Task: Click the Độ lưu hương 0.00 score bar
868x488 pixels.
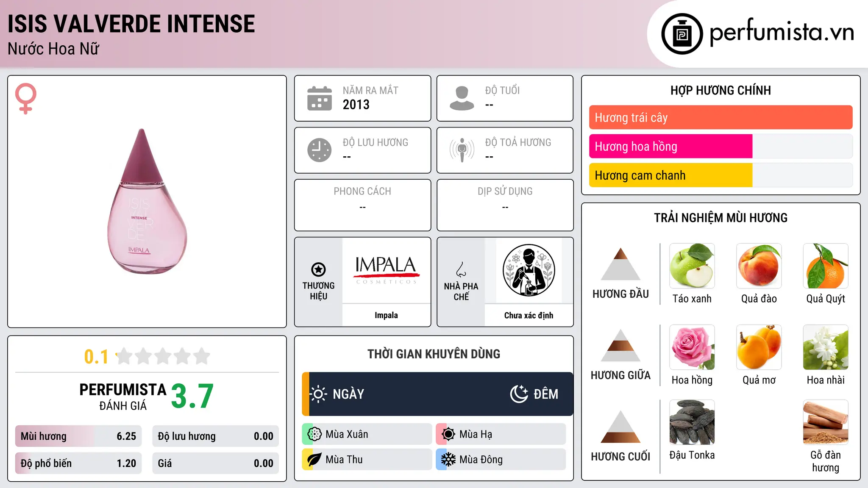Action: (215, 436)
